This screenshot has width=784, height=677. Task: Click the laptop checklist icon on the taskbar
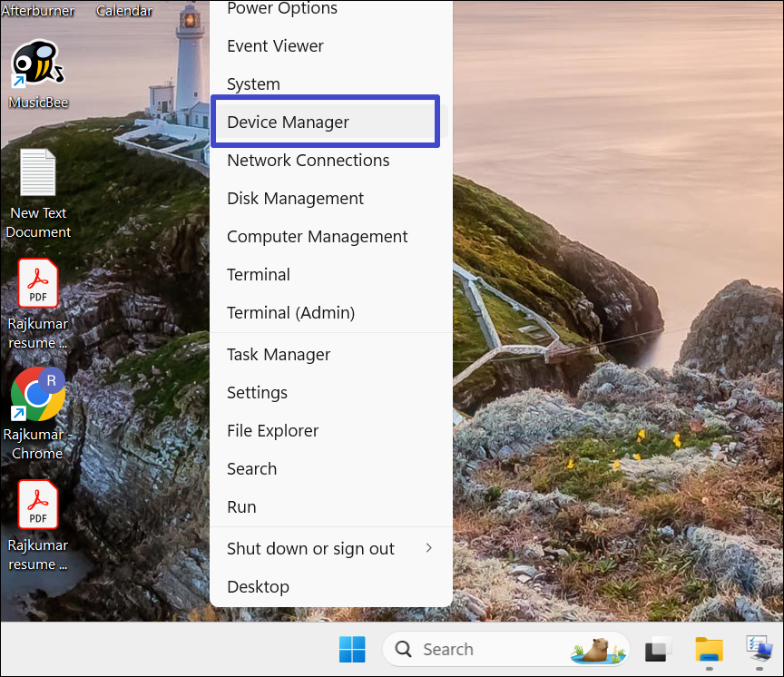coord(759,650)
